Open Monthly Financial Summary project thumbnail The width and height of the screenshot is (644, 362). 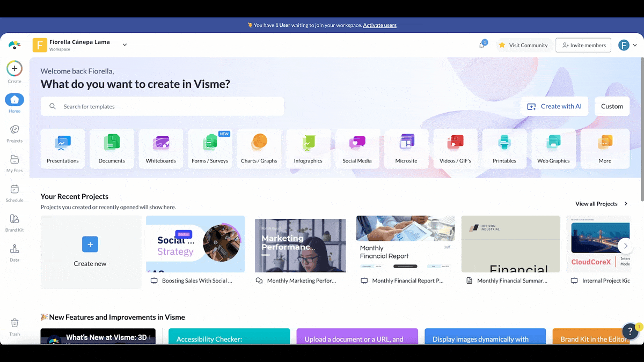tap(510, 244)
